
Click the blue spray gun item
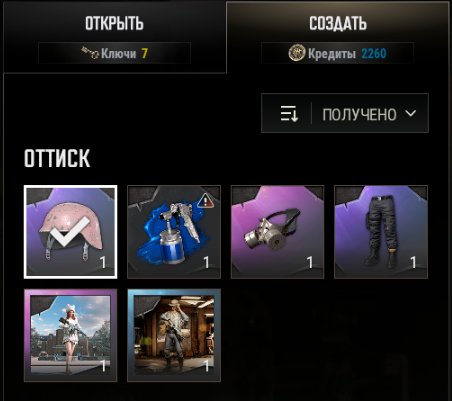(174, 232)
